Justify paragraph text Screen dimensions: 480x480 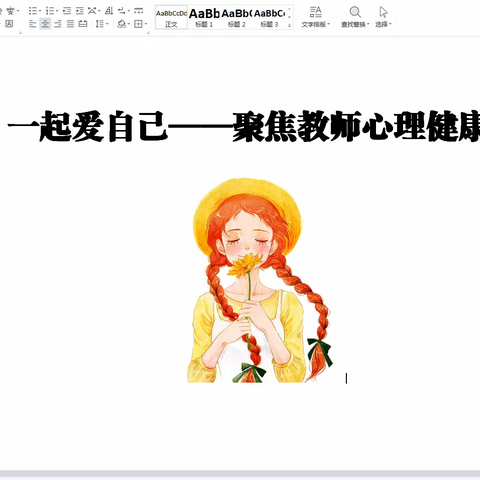point(70,24)
